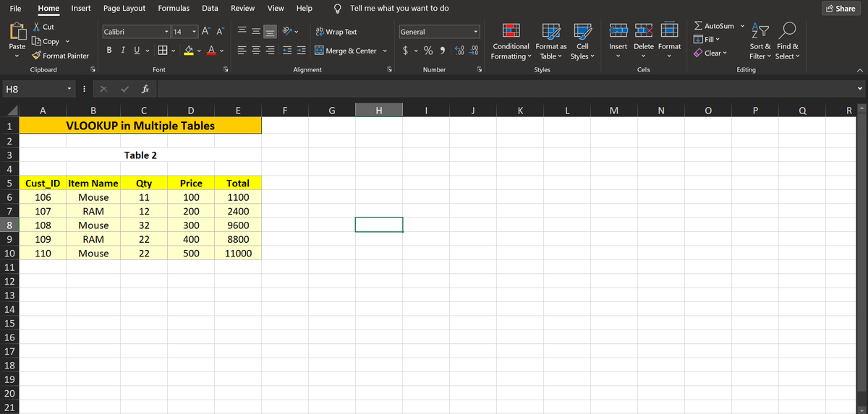This screenshot has height=414, width=868.
Task: Insert function with fx icon
Action: [145, 90]
